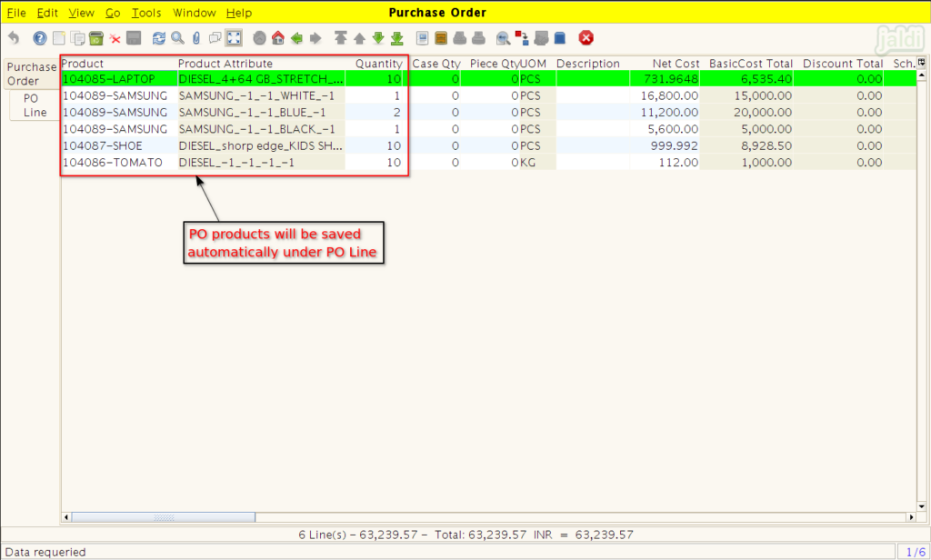
Task: Select the 104087-SHOE product cell
Action: (x=119, y=146)
